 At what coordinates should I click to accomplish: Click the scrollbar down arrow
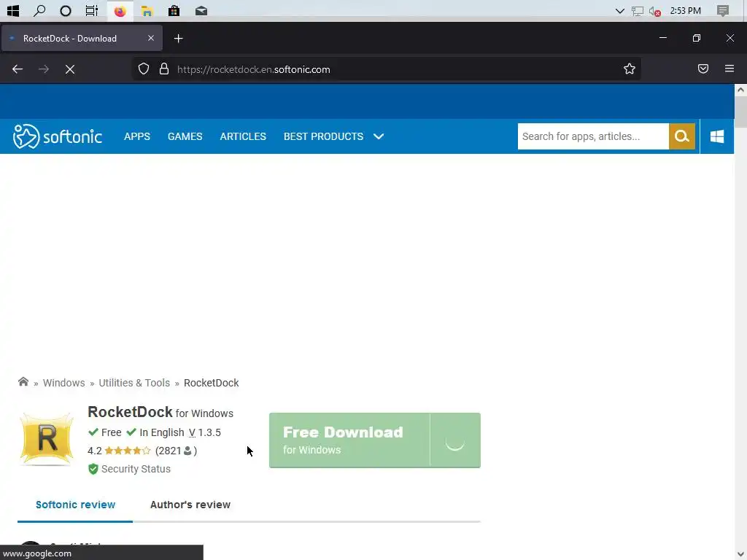pos(740,554)
